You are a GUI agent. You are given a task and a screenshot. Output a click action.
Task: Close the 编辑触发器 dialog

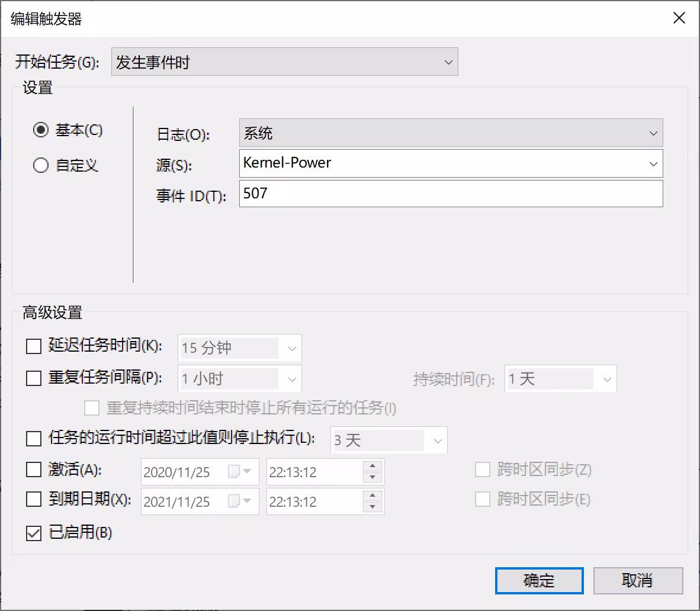pos(679,18)
